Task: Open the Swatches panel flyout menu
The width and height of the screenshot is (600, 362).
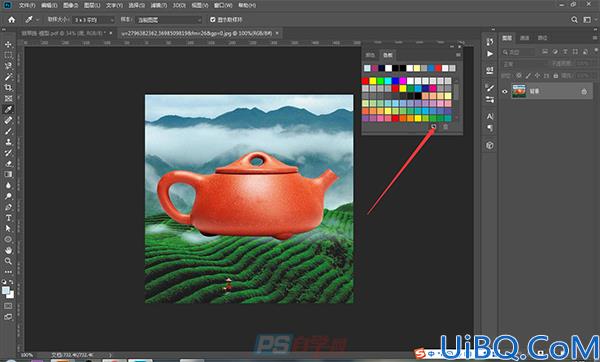Action: (x=458, y=55)
